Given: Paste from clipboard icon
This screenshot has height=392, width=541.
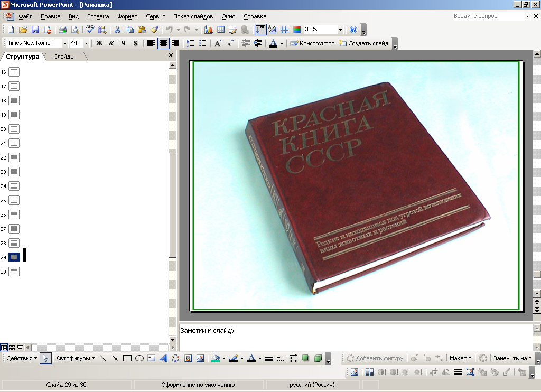Looking at the screenshot, I should pyautogui.click(x=142, y=30).
